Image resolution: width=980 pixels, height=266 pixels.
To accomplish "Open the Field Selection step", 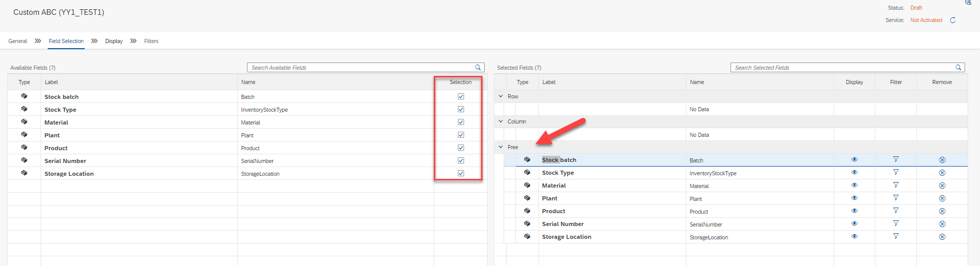I will click(x=66, y=41).
